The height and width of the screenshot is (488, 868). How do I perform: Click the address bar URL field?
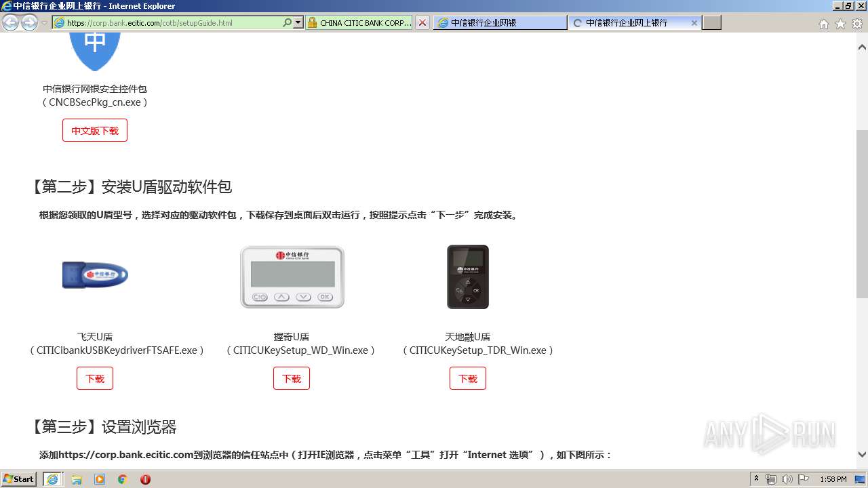click(x=174, y=22)
